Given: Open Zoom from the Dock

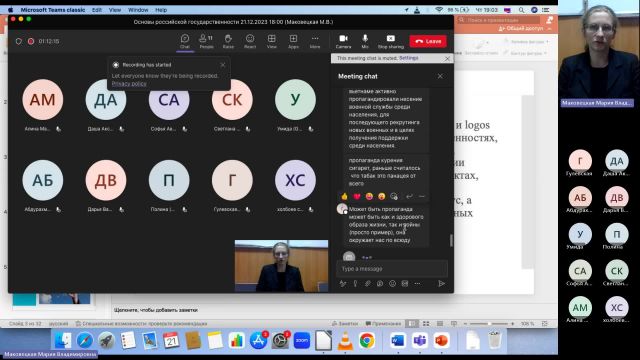Looking at the screenshot, I should coord(302,340).
